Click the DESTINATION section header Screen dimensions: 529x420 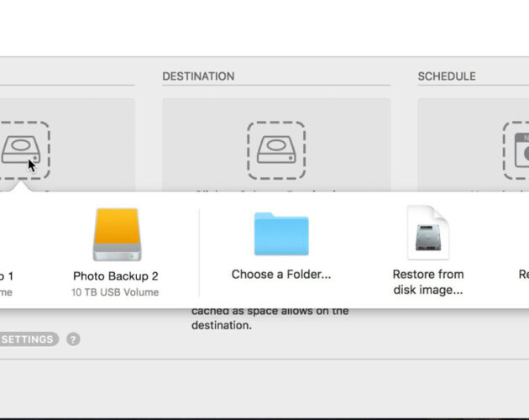pos(198,76)
